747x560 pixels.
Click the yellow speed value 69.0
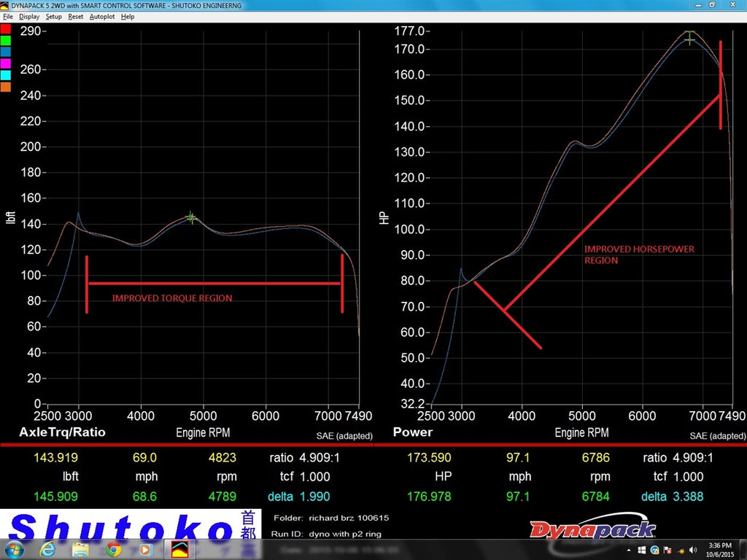click(144, 458)
